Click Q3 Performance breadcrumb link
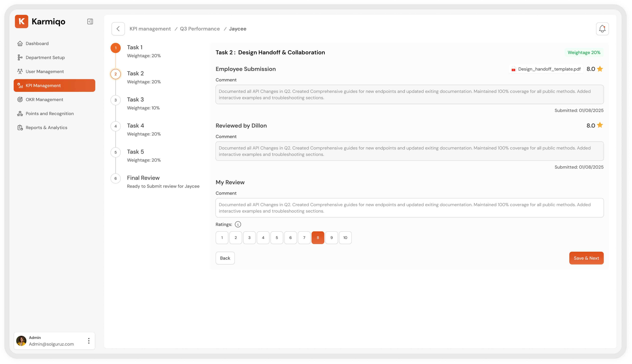Screen dimensions: 632x364 tap(200, 29)
